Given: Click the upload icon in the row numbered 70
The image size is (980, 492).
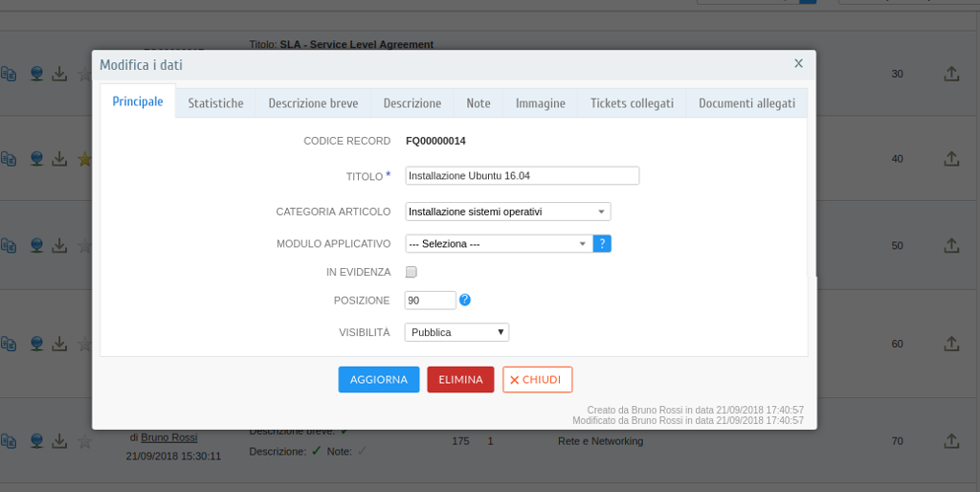Looking at the screenshot, I should click(x=951, y=440).
